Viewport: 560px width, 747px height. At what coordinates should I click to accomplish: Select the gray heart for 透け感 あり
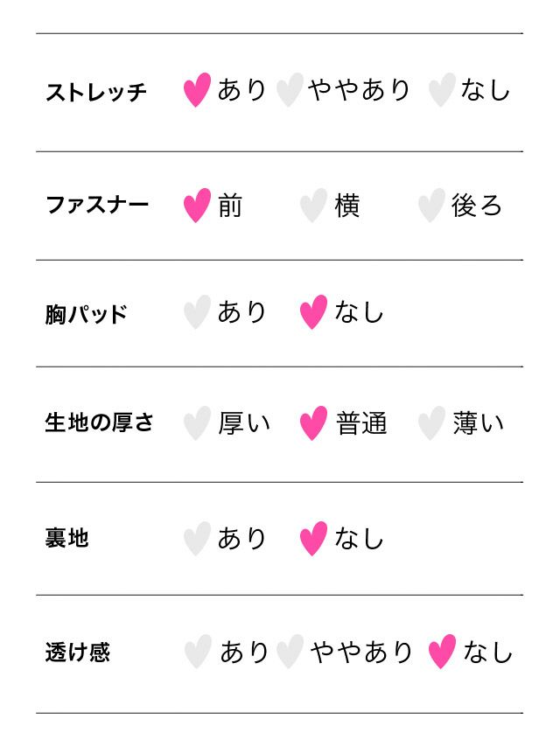point(198,652)
